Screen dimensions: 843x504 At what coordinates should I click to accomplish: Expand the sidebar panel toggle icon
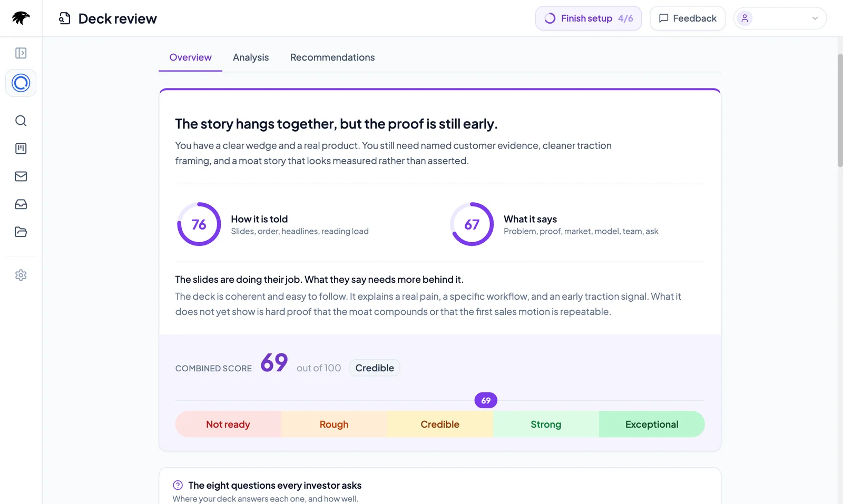click(x=21, y=53)
